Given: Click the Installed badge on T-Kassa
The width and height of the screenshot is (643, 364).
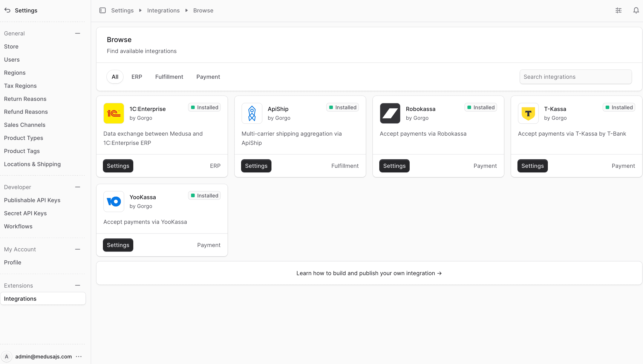Looking at the screenshot, I should 619,107.
